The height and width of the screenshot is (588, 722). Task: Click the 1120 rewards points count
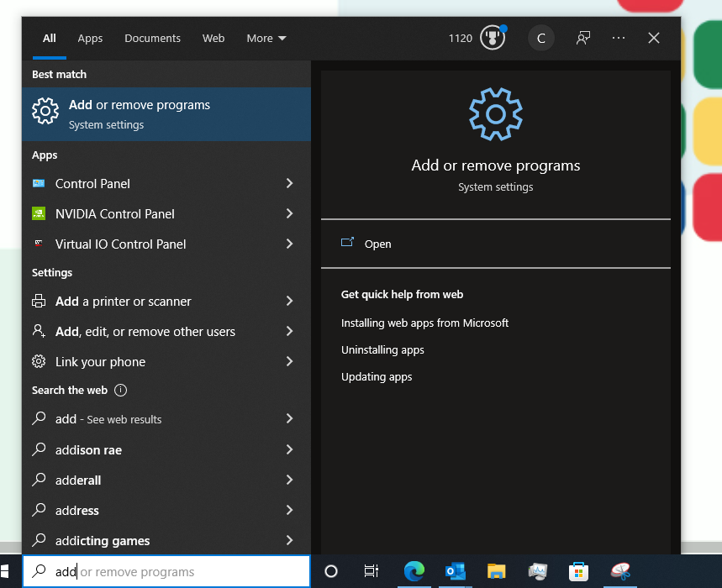(x=461, y=38)
